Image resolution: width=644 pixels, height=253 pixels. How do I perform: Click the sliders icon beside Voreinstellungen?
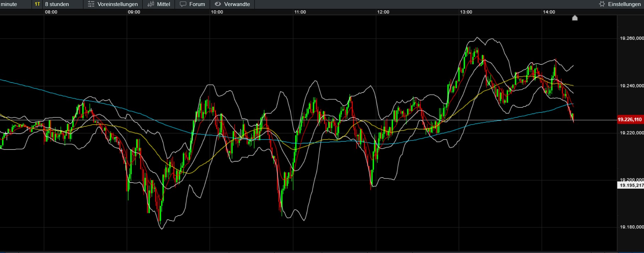tap(91, 4)
